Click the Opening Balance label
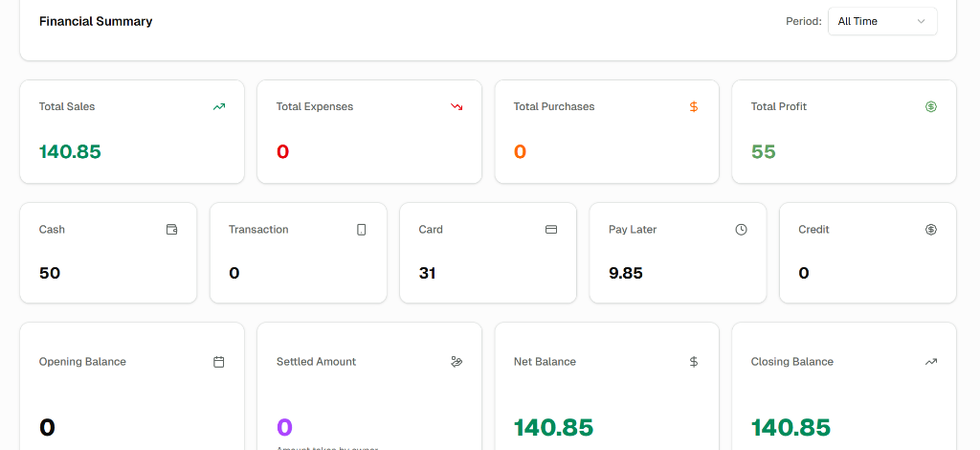Viewport: 980px width, 450px height. 82,362
